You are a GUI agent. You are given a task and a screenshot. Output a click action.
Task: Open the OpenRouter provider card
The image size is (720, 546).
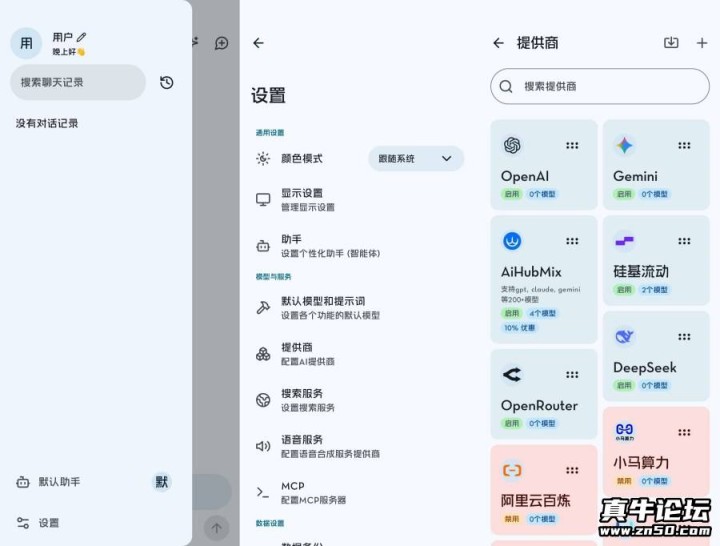(x=543, y=395)
